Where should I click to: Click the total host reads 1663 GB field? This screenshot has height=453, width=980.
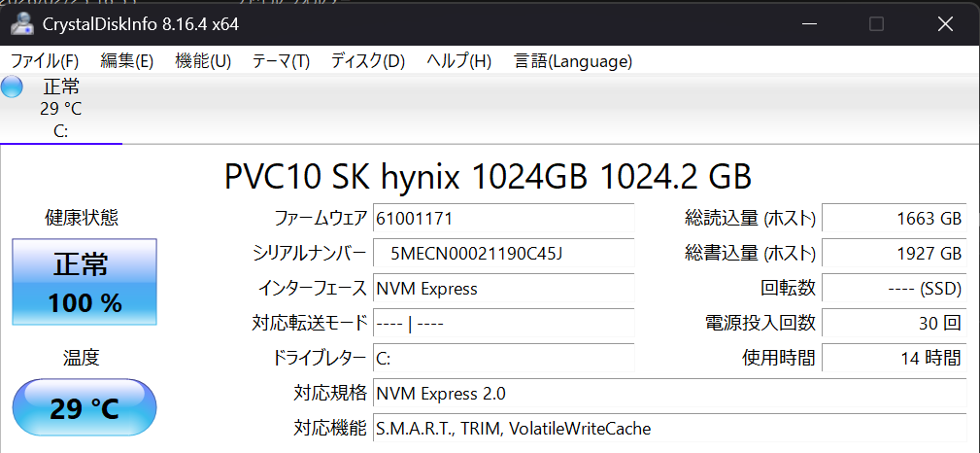894,219
